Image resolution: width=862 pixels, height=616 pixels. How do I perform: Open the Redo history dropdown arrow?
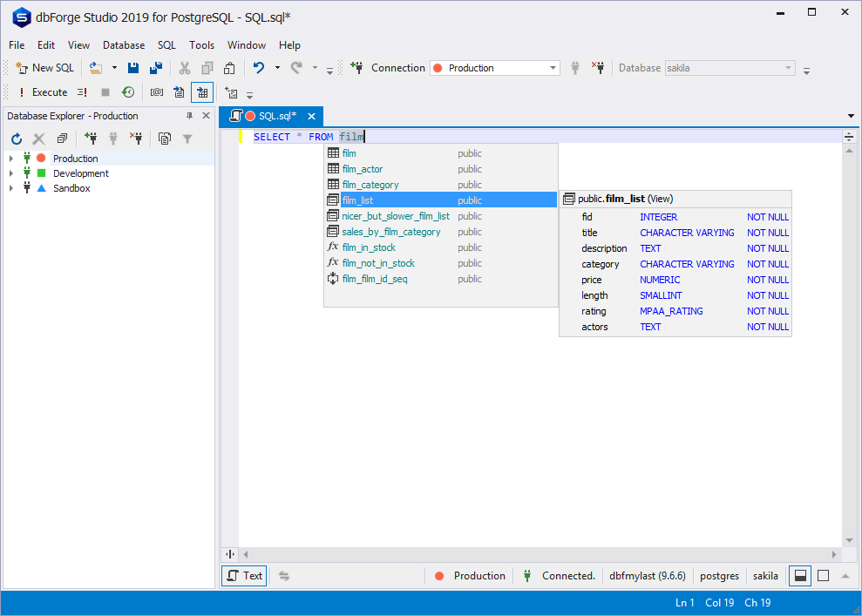(x=315, y=68)
